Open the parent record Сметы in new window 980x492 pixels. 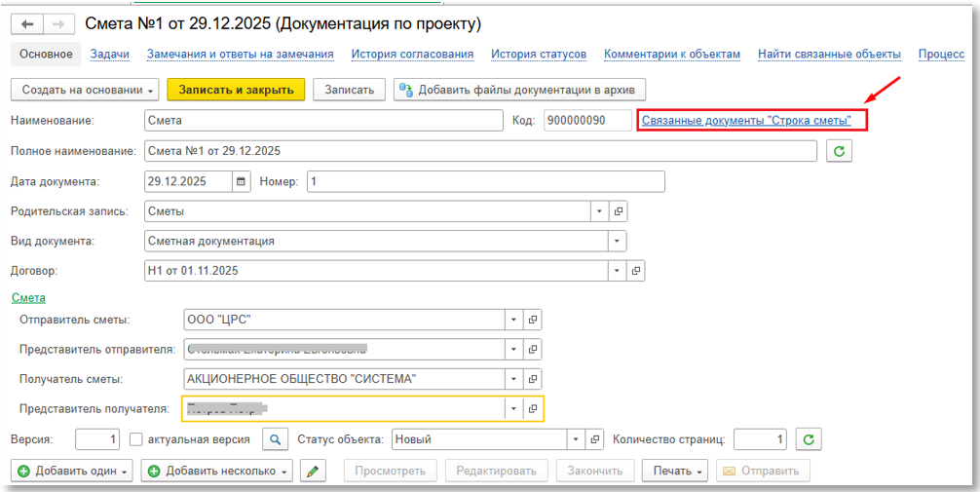617,211
